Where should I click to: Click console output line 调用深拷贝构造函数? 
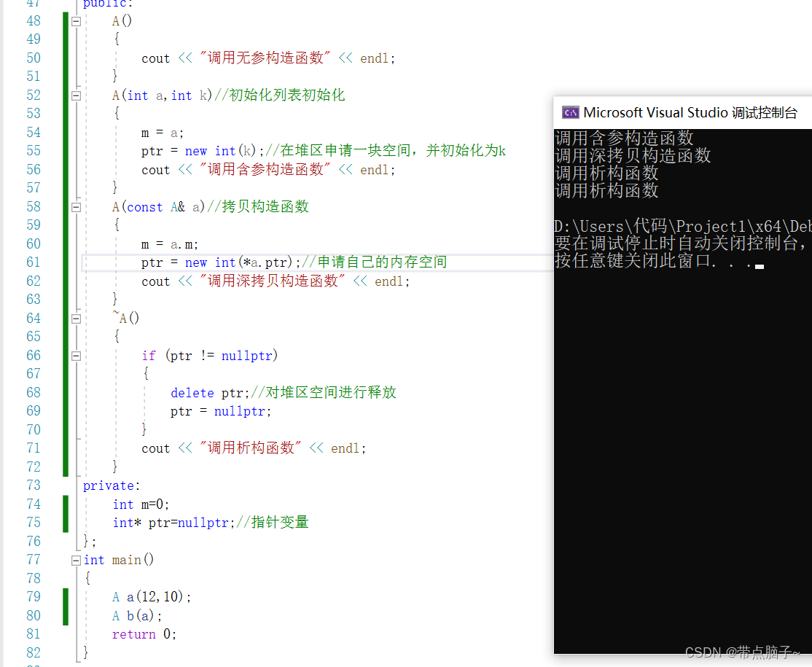point(633,155)
